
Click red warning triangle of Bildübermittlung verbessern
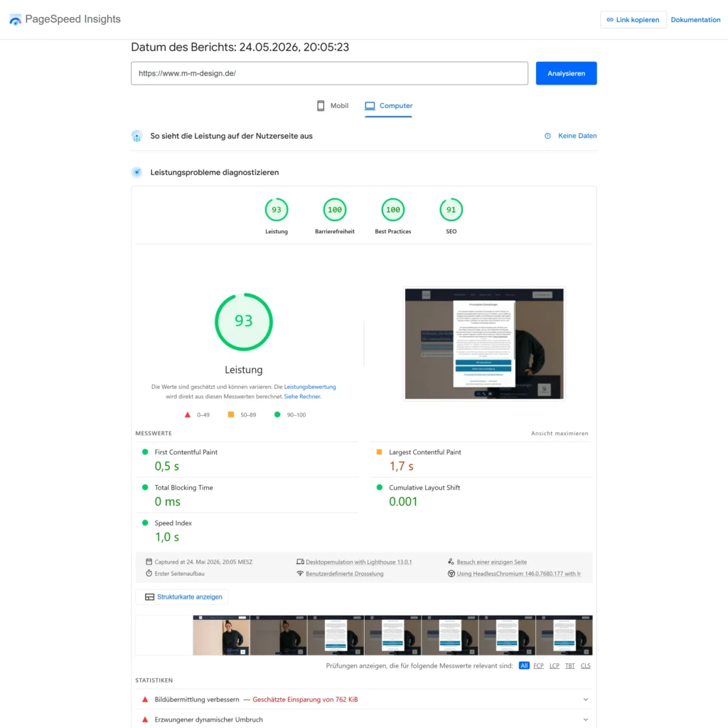[145, 700]
